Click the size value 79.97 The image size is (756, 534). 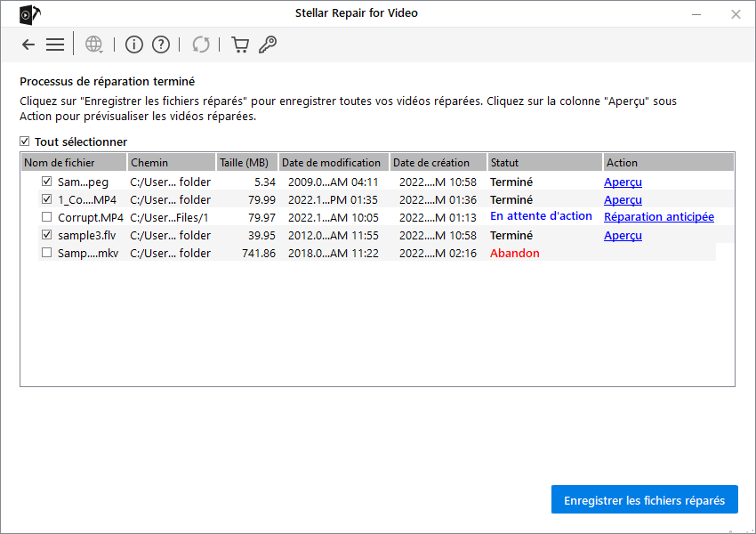[261, 217]
